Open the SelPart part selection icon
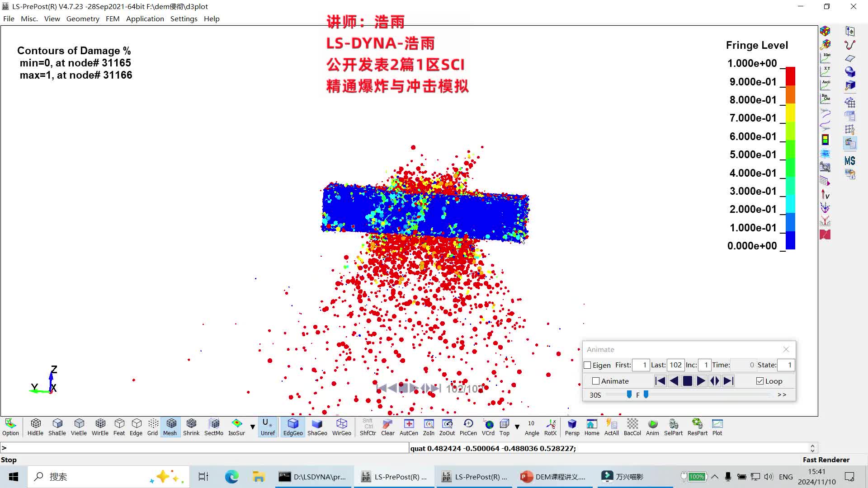This screenshot has width=868, height=488. [673, 427]
